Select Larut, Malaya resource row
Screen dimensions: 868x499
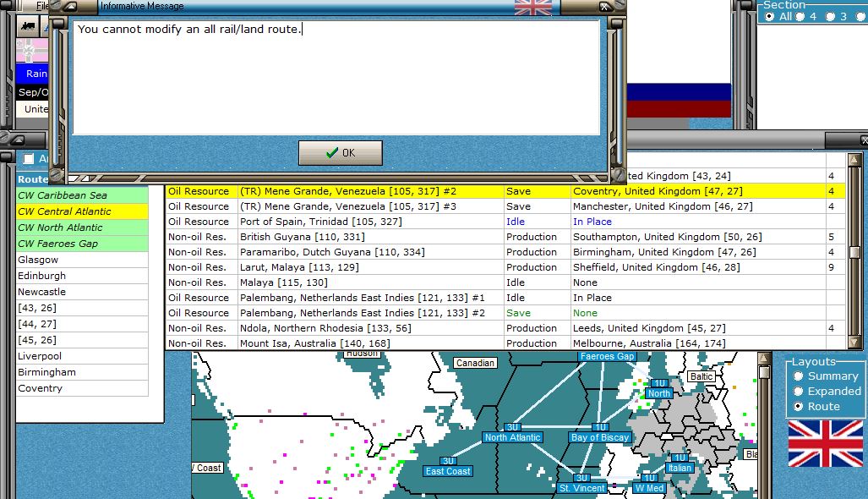point(505,267)
